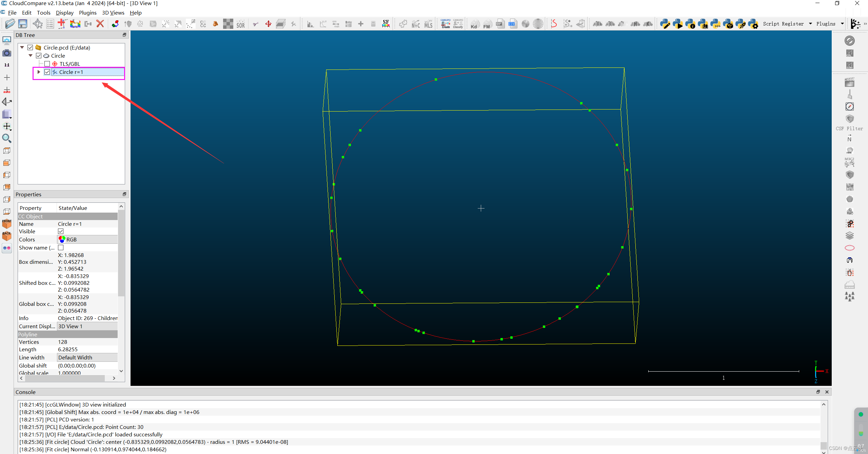Click the Save floppy disk icon
868x454 pixels.
pos(23,24)
